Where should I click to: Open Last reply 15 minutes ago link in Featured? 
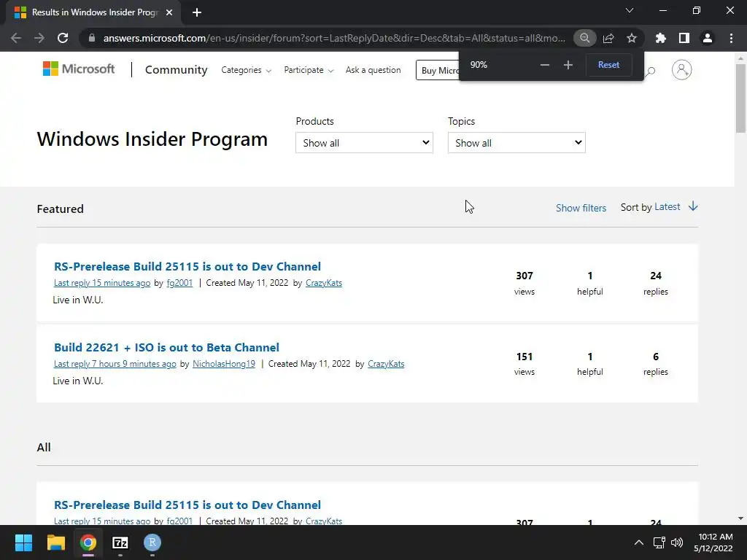pyautogui.click(x=102, y=283)
